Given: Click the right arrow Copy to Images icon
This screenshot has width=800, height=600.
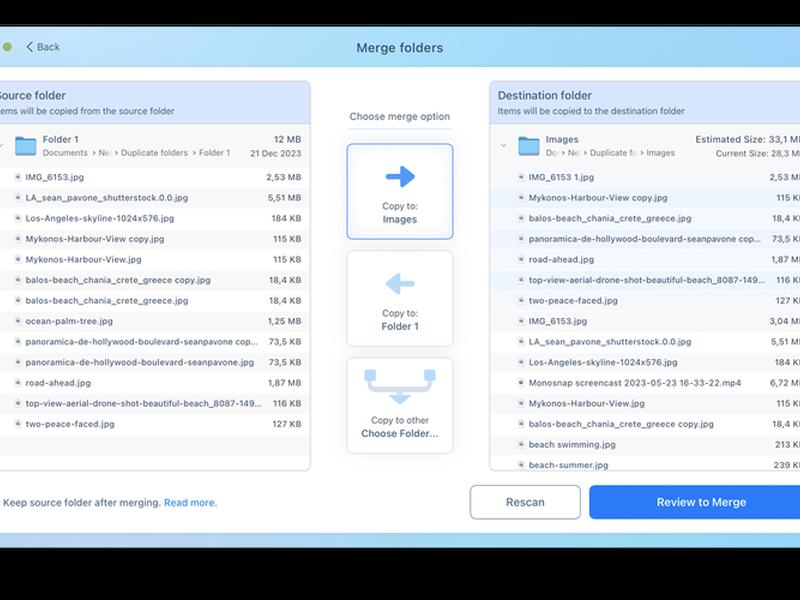Looking at the screenshot, I should pyautogui.click(x=400, y=177).
